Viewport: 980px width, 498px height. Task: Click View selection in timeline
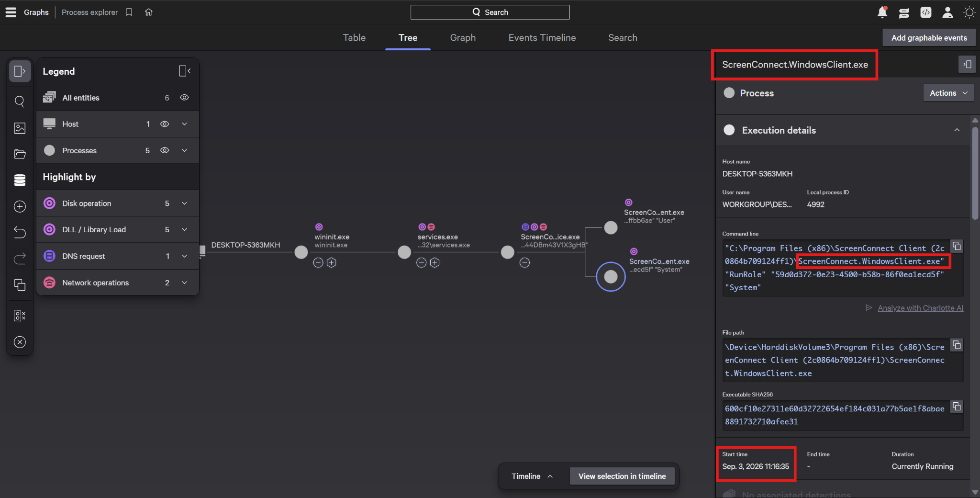[x=622, y=476]
